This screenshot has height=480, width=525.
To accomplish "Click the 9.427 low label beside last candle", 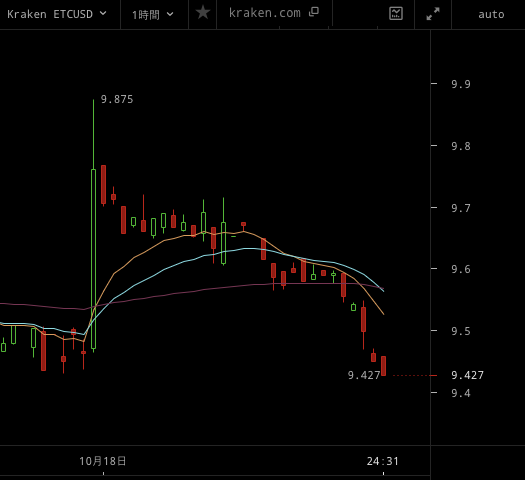I will [x=364, y=375].
